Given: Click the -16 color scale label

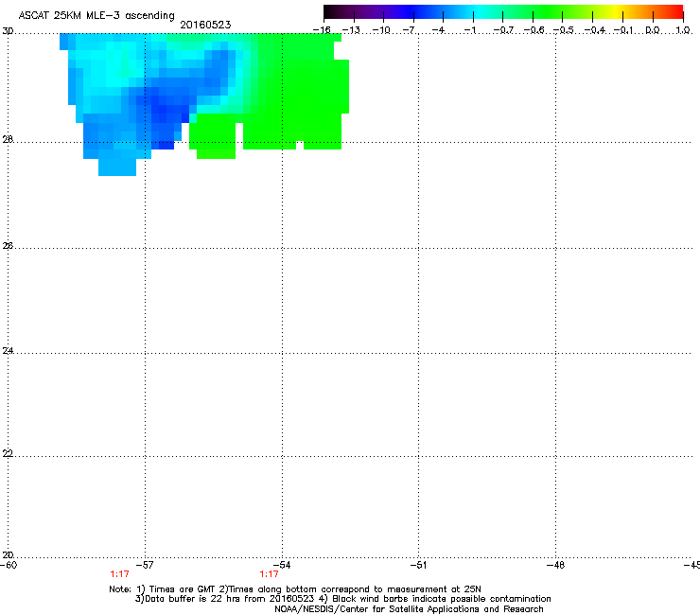Looking at the screenshot, I should click(x=322, y=30).
